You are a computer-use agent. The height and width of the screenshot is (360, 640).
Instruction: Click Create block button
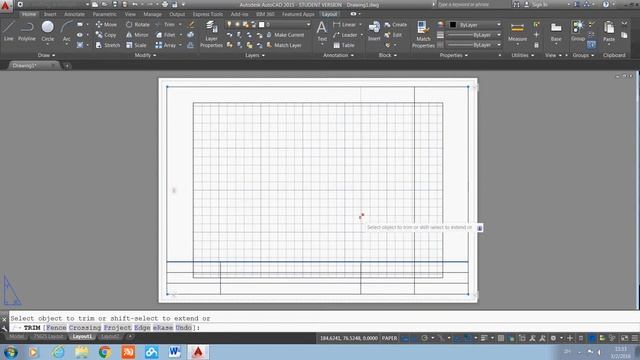point(396,24)
